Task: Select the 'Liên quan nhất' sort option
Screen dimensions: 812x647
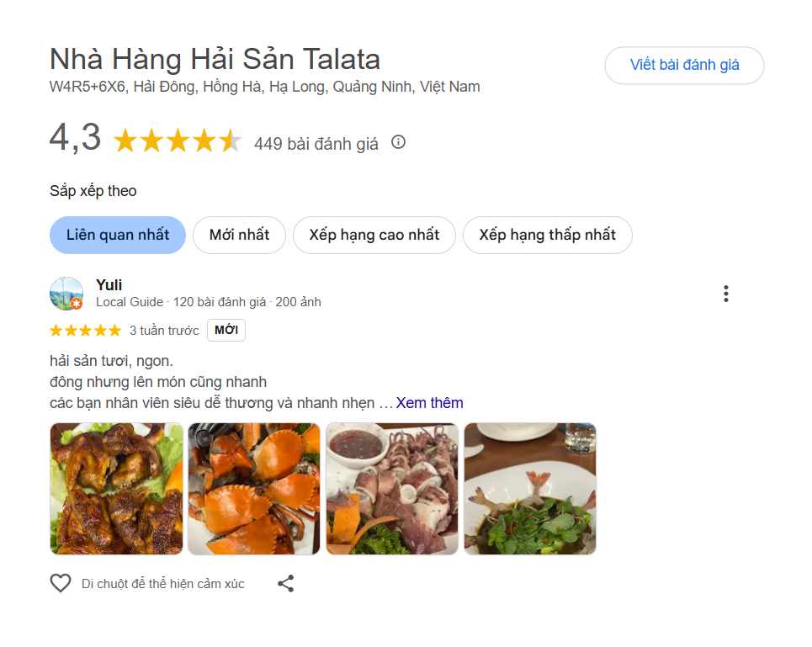Action: (118, 235)
